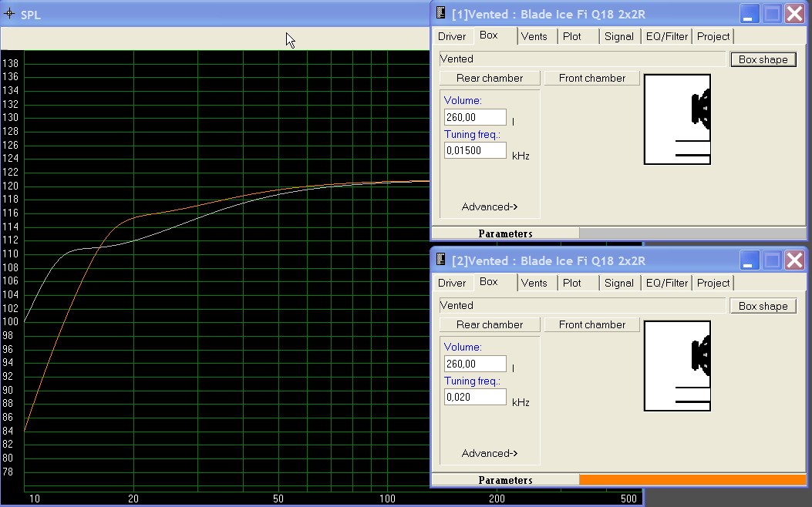Click the box diagram thumbnail in window [1]

677,119
